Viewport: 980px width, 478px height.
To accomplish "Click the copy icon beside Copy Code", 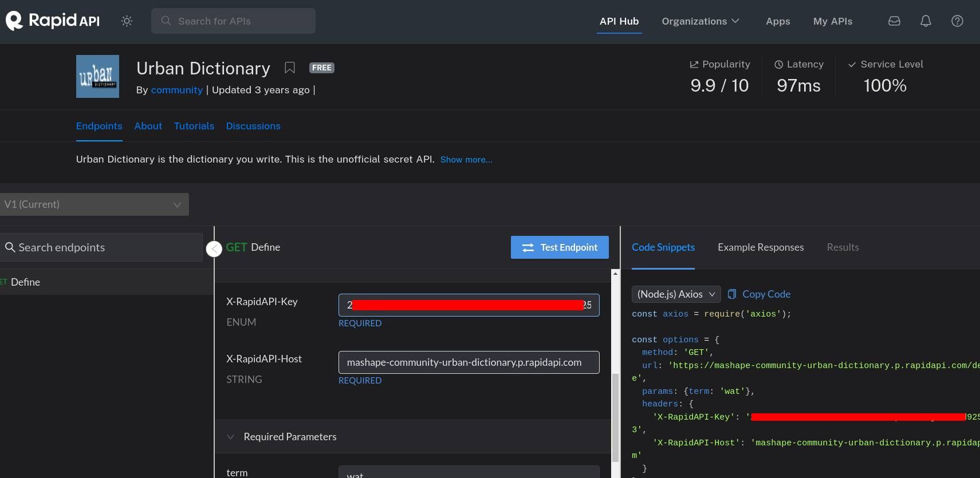I will click(731, 294).
